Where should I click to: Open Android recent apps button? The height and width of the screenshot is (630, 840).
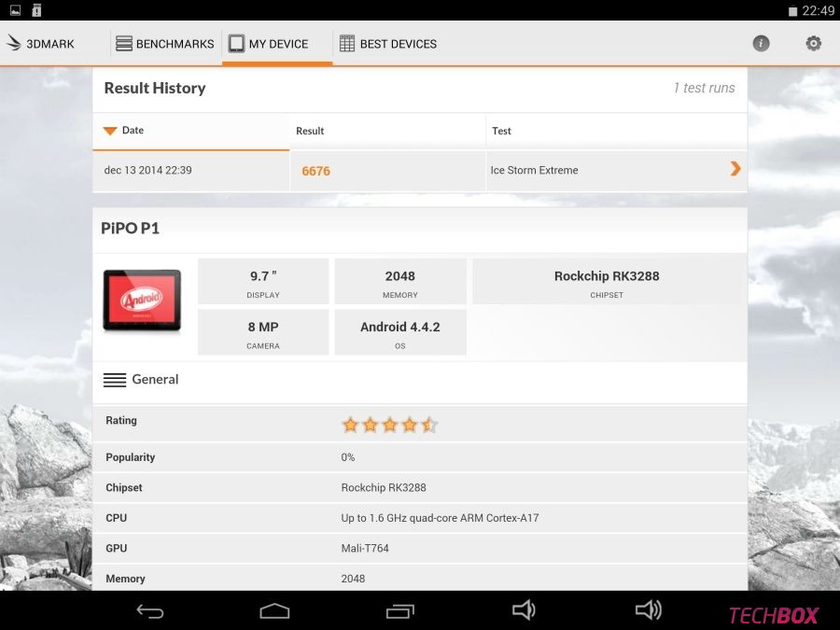[400, 610]
